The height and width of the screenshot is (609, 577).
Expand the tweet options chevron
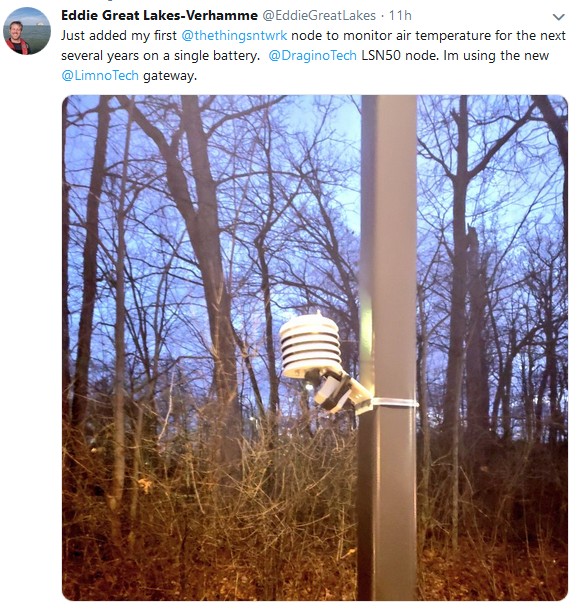point(558,17)
